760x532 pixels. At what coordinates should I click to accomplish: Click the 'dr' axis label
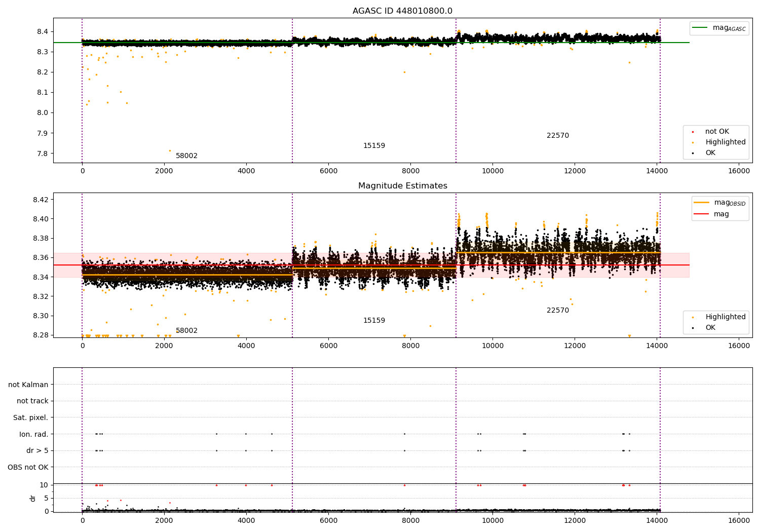coord(33,498)
